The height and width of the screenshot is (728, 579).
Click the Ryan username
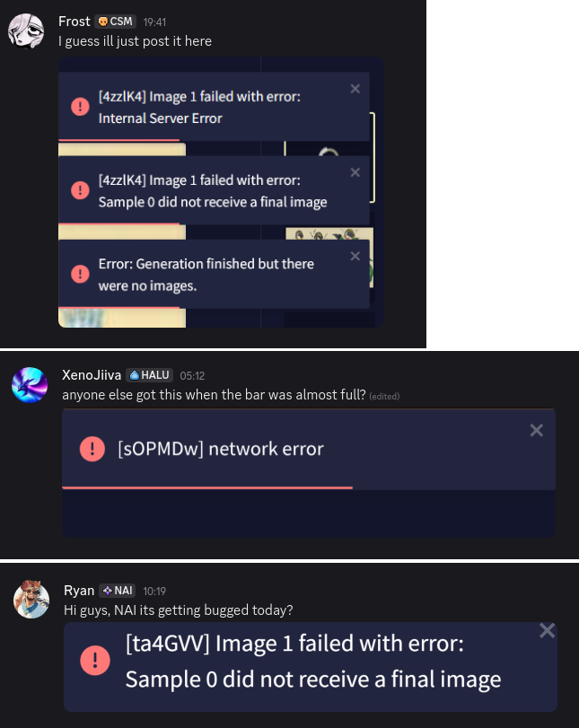[x=79, y=591]
